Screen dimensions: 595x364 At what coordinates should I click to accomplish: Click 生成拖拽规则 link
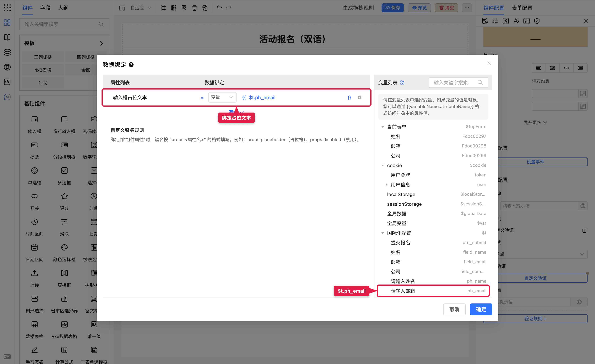click(358, 8)
